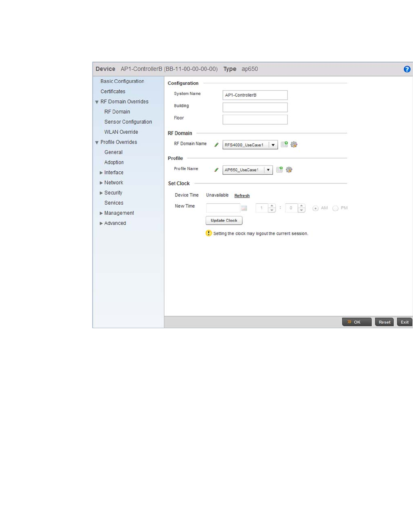Decrease the hour value with down arrow
This screenshot has height=532, width=413.
pyautogui.click(x=272, y=210)
